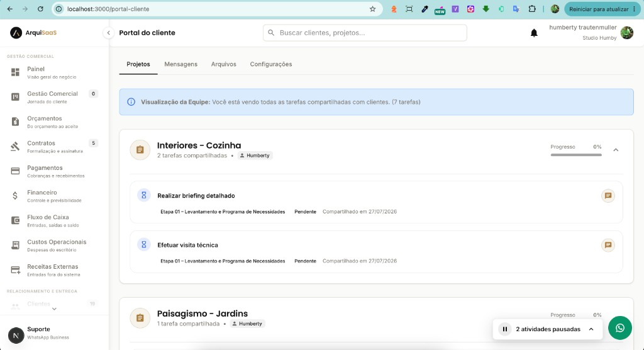
Task: Open the WhatsApp floating button
Action: coord(619,328)
